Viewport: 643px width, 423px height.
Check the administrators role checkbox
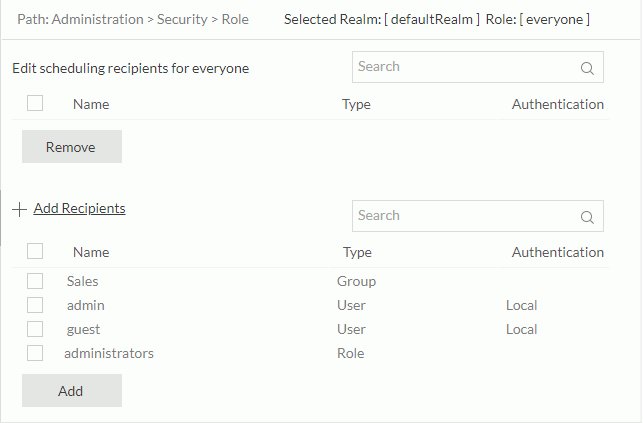click(x=35, y=353)
